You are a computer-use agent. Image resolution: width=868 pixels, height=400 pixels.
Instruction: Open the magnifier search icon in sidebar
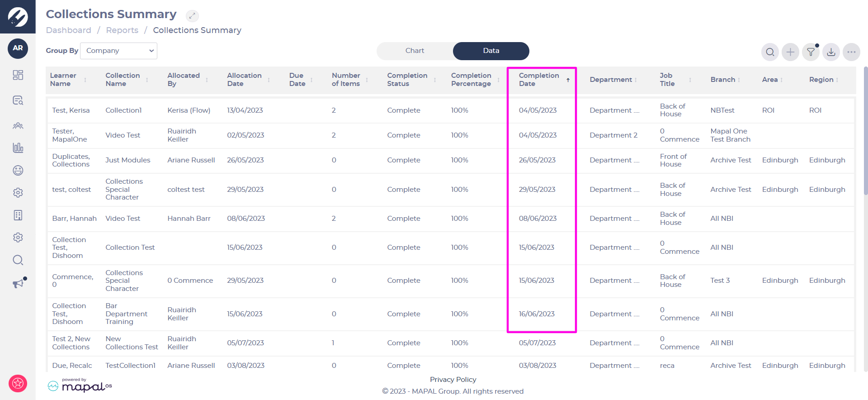coord(18,260)
